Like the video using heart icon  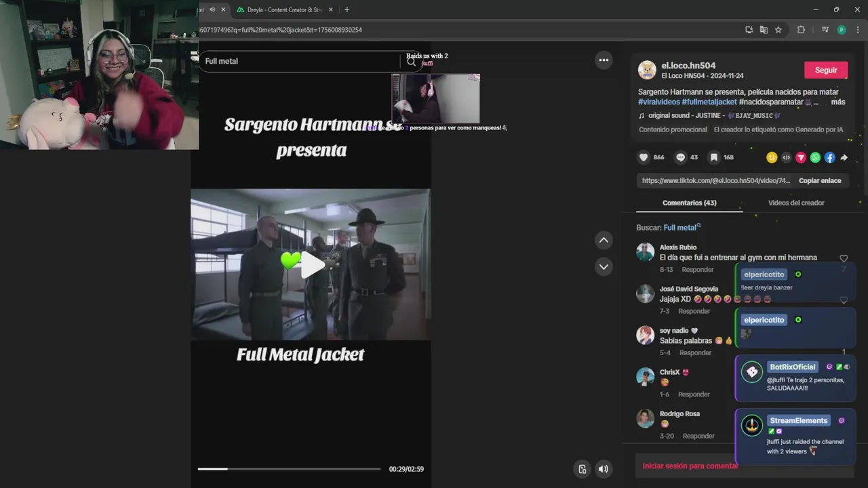(644, 157)
